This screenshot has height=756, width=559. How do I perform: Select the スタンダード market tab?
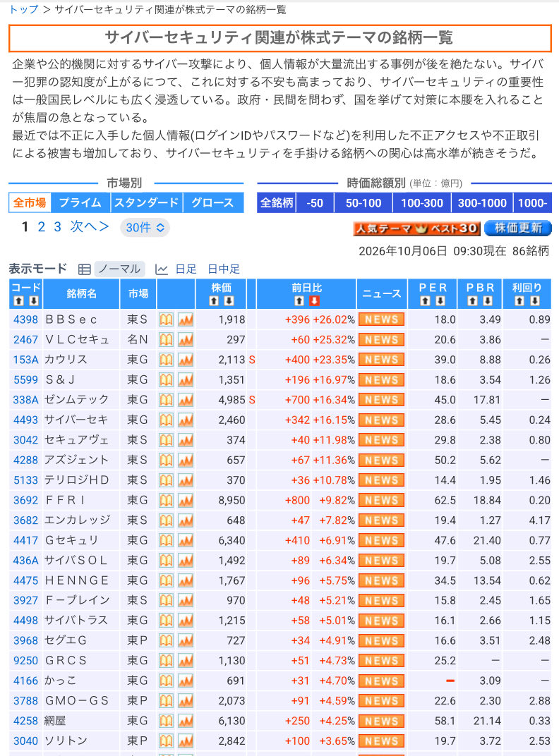coord(147,202)
